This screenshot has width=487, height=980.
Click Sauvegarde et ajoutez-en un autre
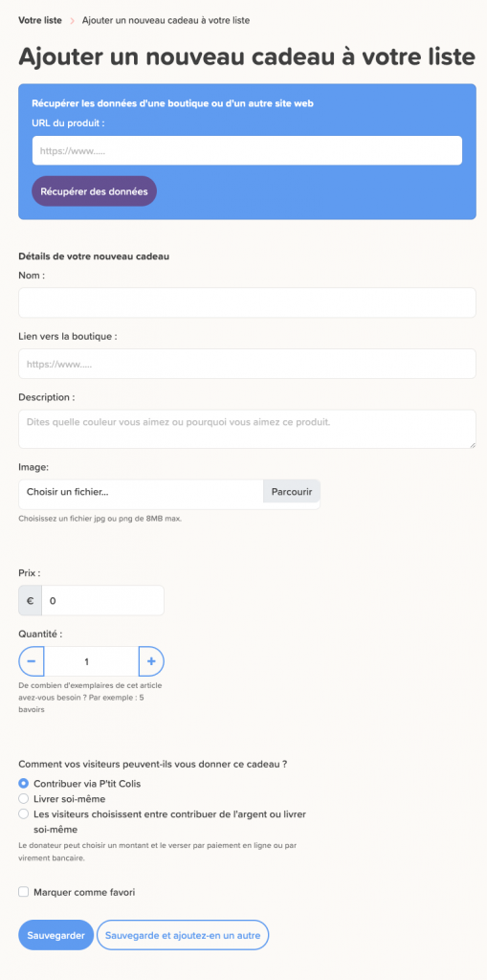(183, 935)
